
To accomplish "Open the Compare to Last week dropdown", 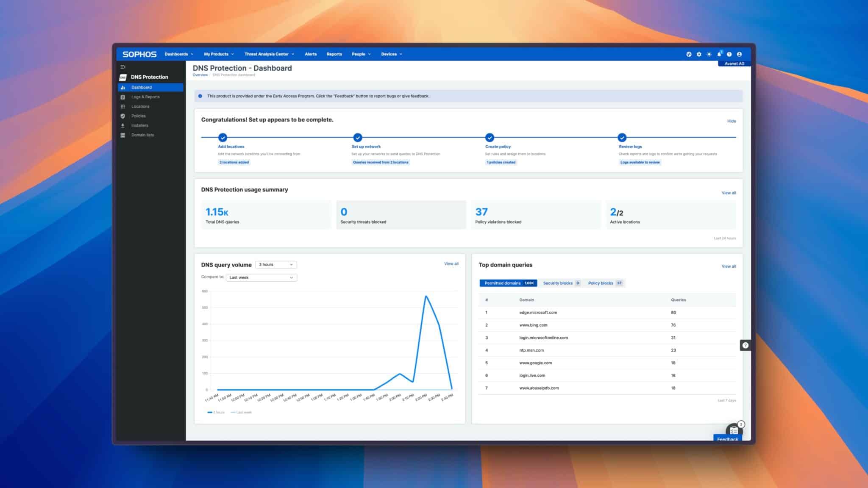I will click(261, 277).
